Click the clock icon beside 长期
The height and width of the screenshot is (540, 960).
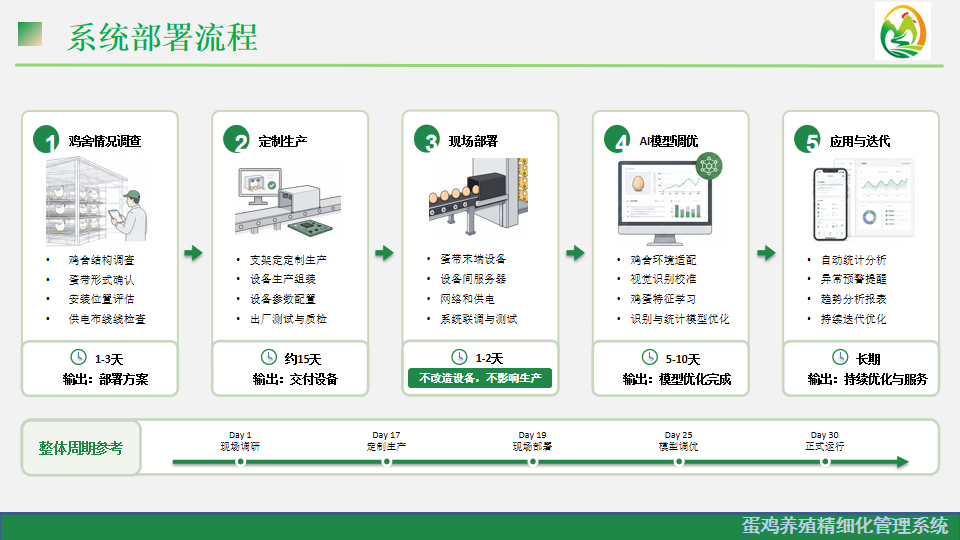coord(840,357)
